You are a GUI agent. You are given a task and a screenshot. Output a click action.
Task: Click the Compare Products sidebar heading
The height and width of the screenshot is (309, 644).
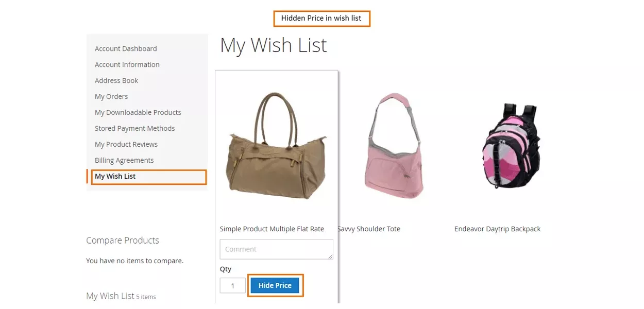(x=123, y=240)
